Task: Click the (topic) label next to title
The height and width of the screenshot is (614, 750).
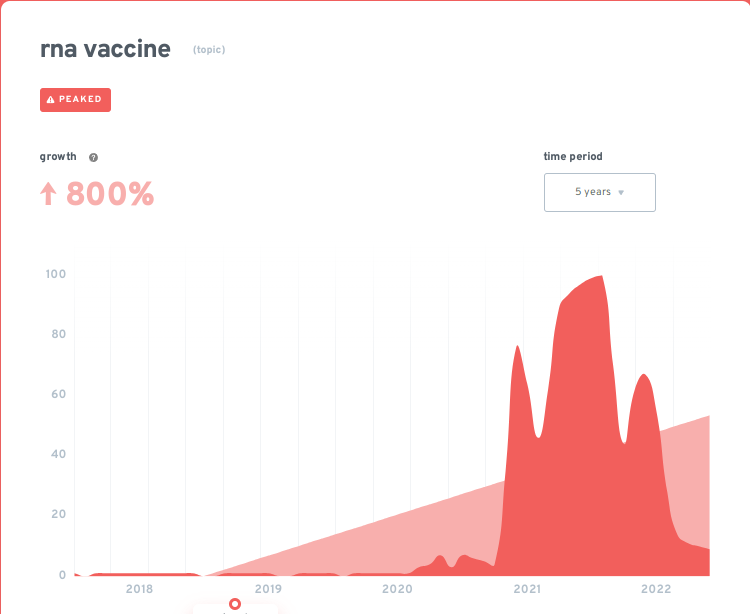Action: (x=209, y=50)
